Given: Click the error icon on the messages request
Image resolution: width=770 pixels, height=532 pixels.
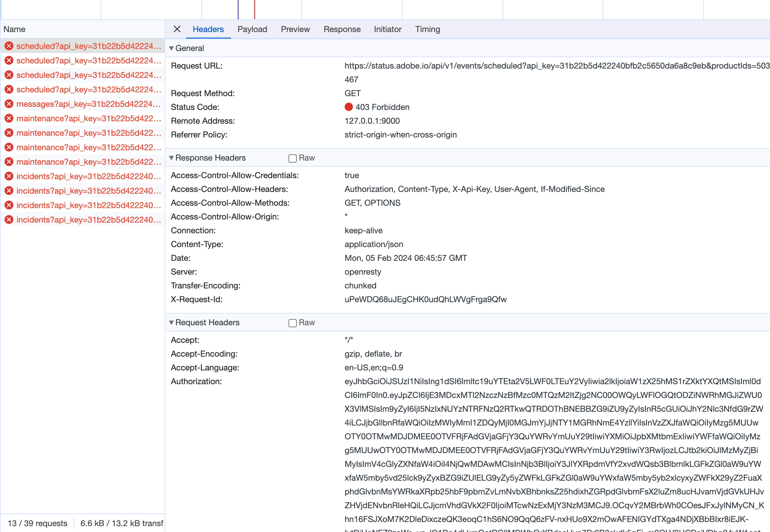Looking at the screenshot, I should (x=9, y=104).
